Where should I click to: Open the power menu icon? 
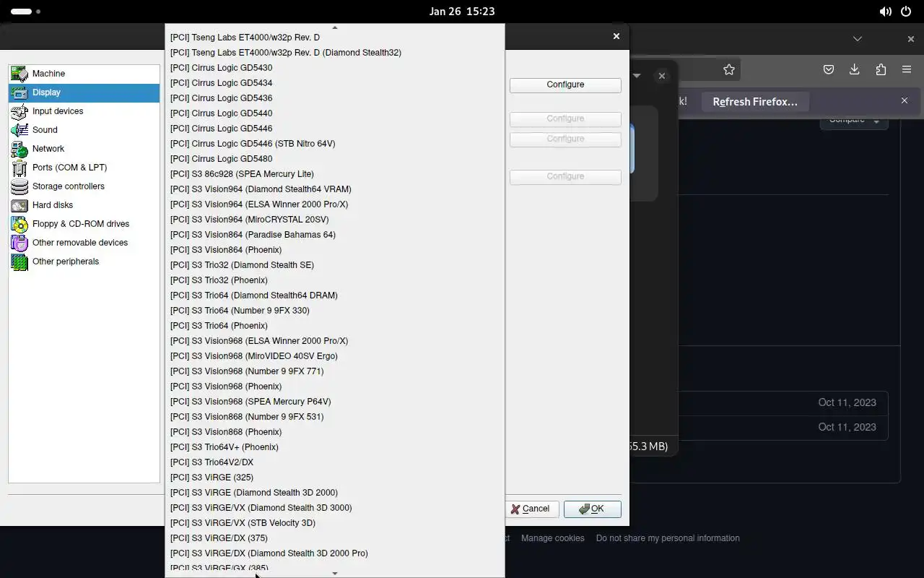[x=906, y=12]
